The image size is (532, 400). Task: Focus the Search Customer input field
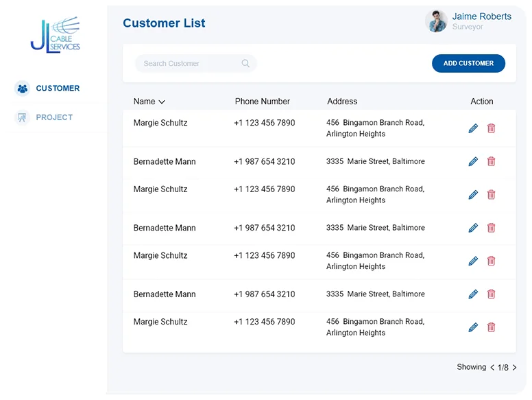pyautogui.click(x=189, y=64)
